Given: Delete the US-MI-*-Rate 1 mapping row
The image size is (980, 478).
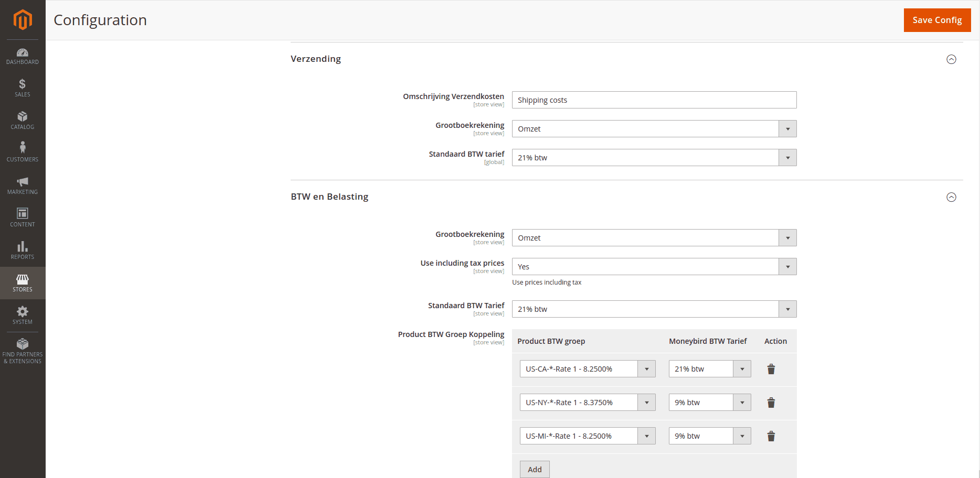Looking at the screenshot, I should [771, 436].
